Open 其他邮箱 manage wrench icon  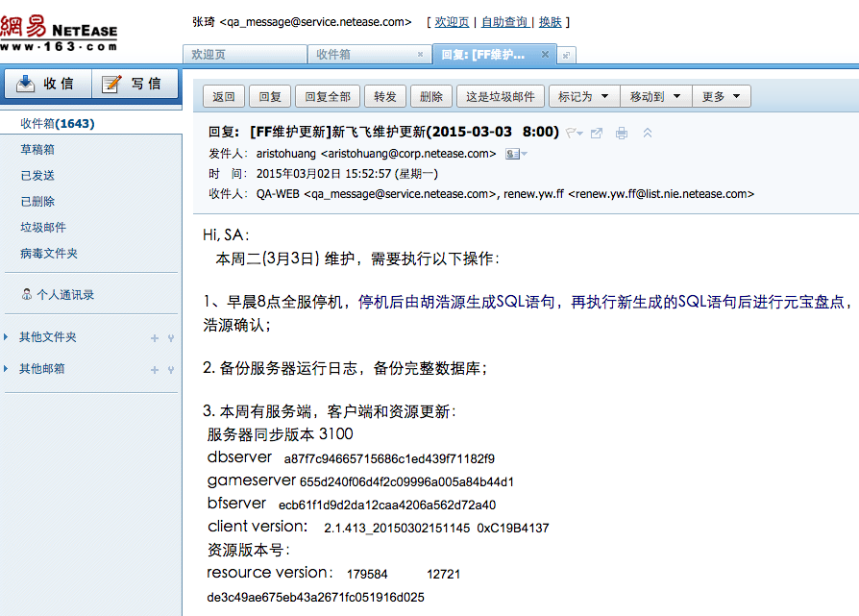click(171, 370)
